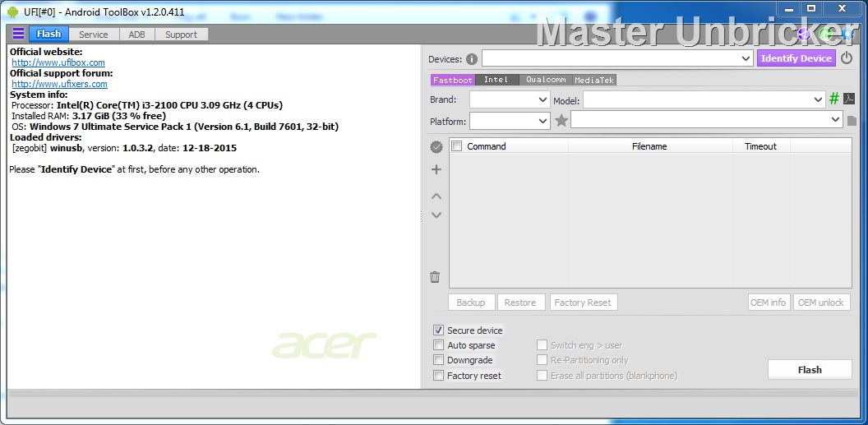868x425 pixels.
Task: Select the MediaTek mode tab
Action: 594,81
